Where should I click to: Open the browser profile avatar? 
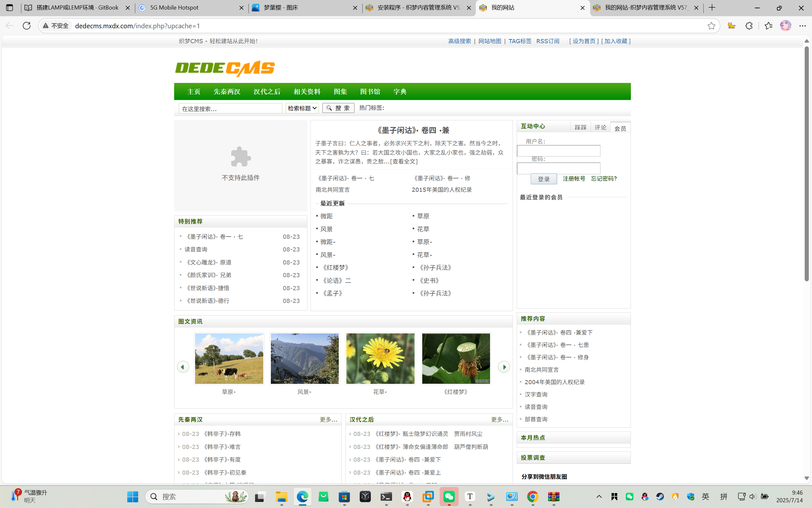(x=785, y=26)
